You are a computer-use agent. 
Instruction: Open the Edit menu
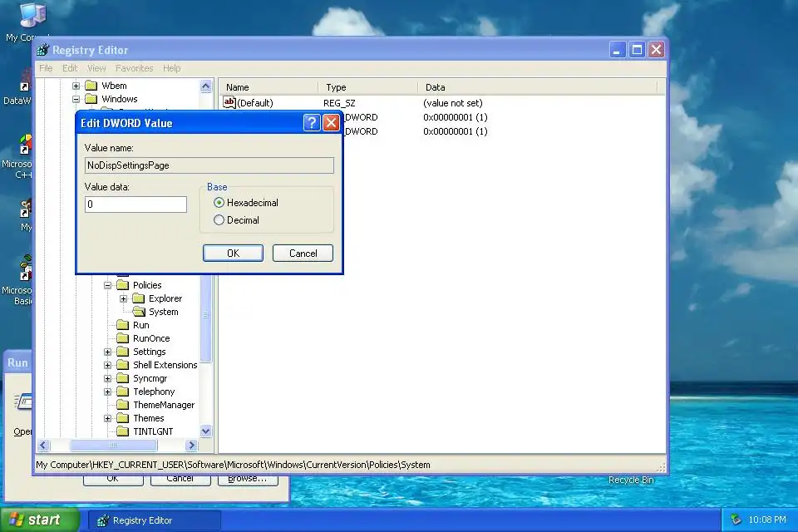pyautogui.click(x=70, y=68)
